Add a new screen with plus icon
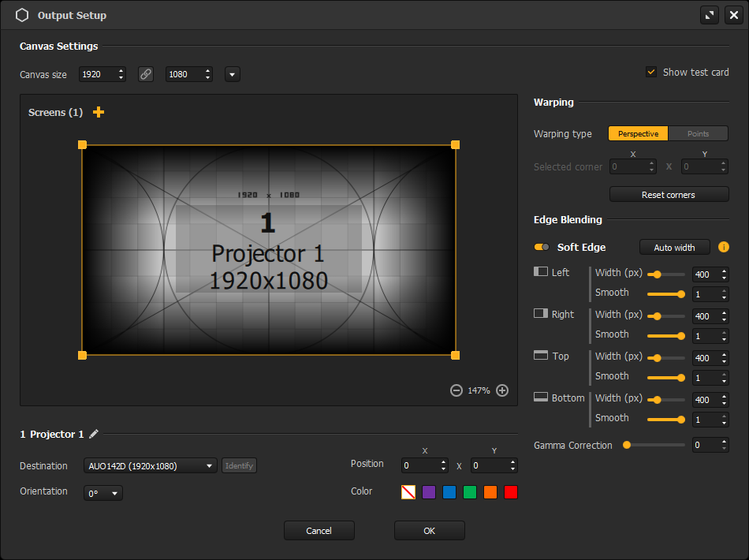The image size is (749, 560). pos(99,112)
